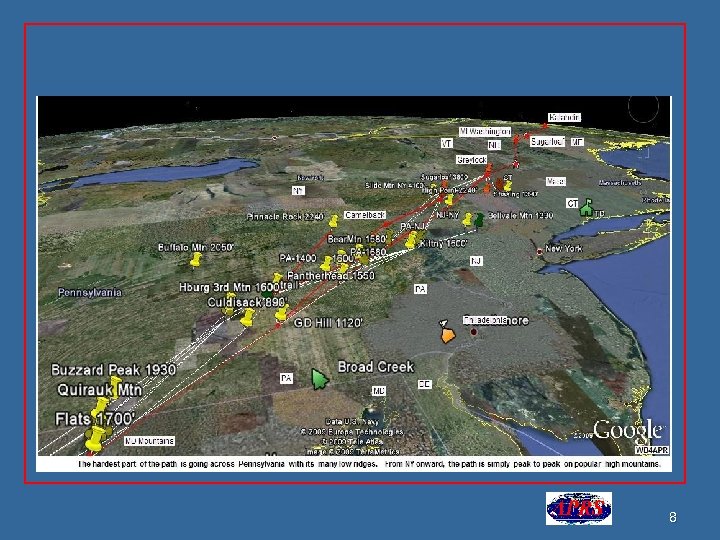This screenshot has height=540, width=720.
Task: Click the Bellvale Mtn 1990 label
Action: click(x=520, y=215)
